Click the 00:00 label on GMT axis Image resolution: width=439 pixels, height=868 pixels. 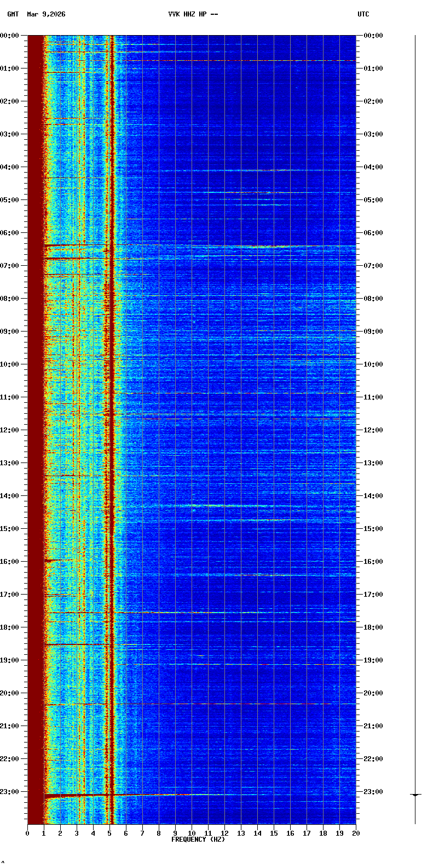tap(10, 36)
